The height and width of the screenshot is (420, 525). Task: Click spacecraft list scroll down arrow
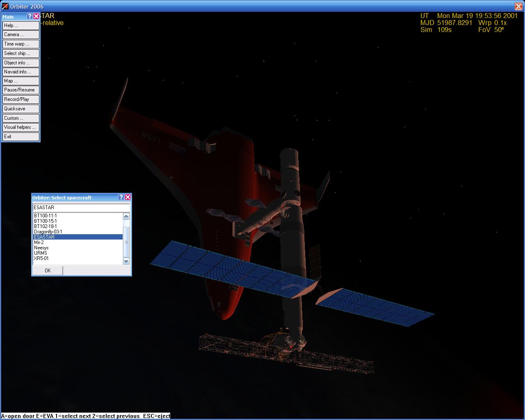[x=126, y=261]
